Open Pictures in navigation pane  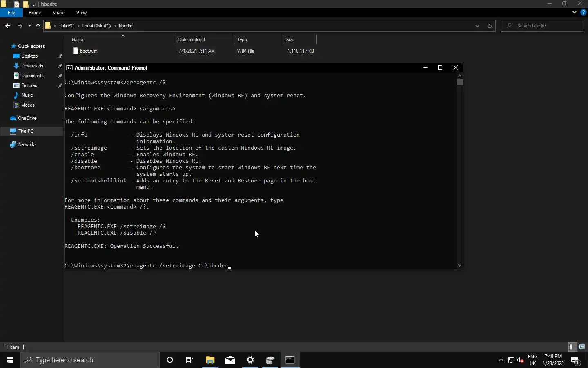(29, 85)
